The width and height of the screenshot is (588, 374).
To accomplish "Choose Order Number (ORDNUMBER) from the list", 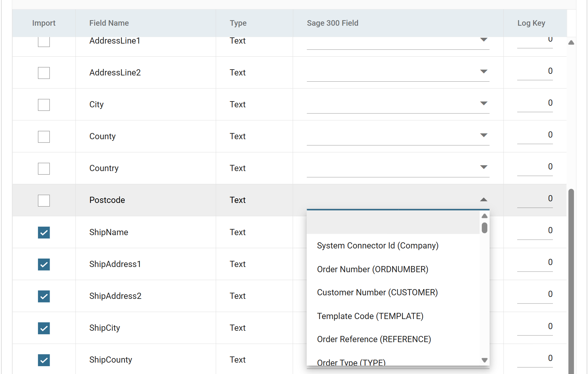I will point(393,269).
